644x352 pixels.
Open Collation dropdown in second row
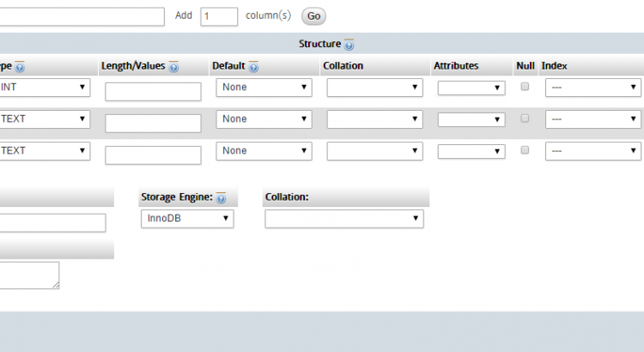[x=374, y=119]
